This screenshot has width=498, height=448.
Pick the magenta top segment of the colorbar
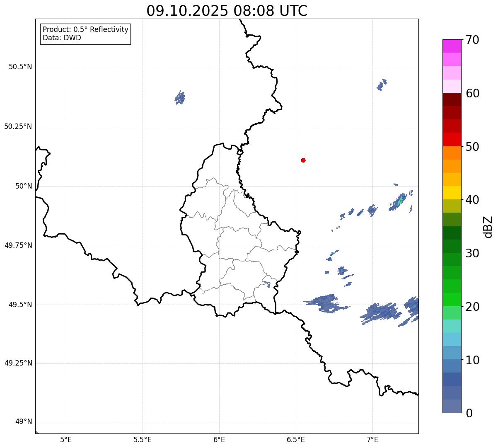[x=452, y=46]
